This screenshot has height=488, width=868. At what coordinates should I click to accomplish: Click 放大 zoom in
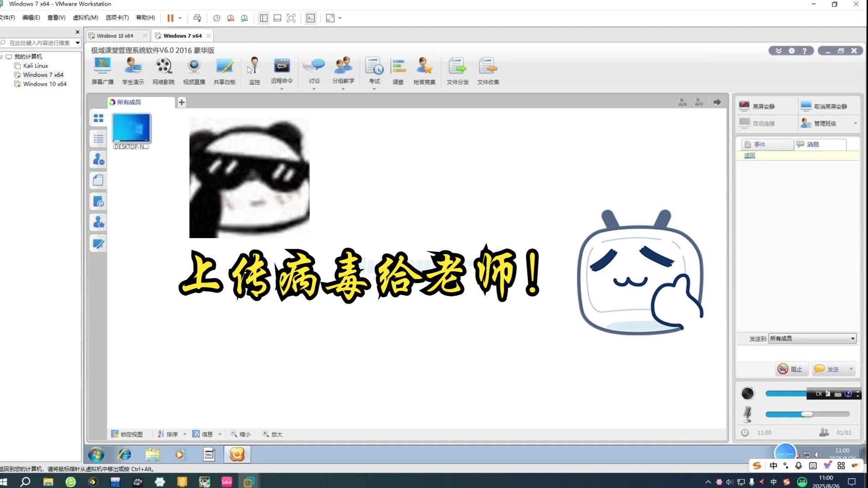(272, 434)
